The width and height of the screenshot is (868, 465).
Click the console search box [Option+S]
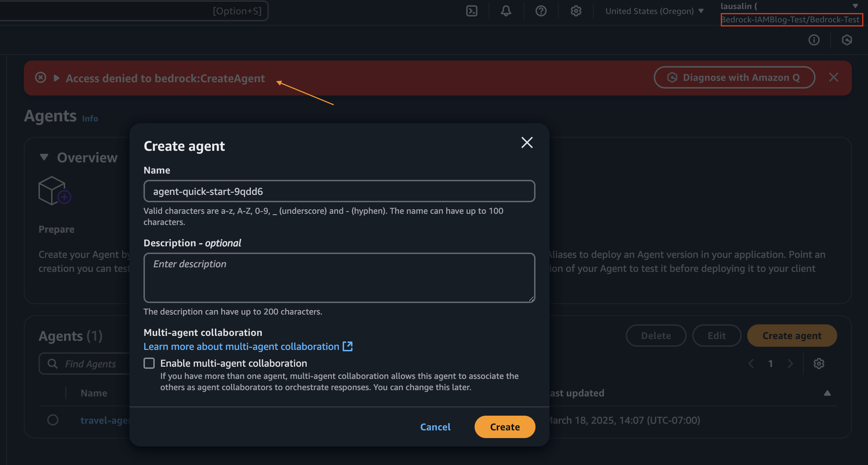point(134,11)
